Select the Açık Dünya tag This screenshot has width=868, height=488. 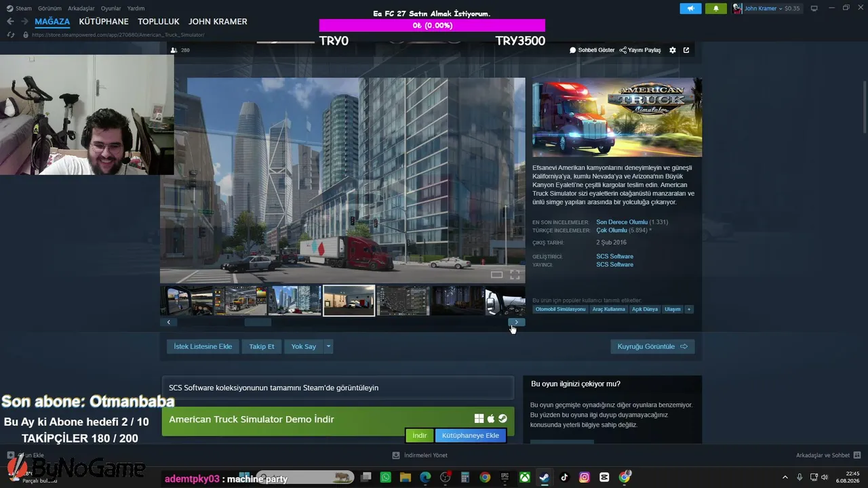(645, 309)
